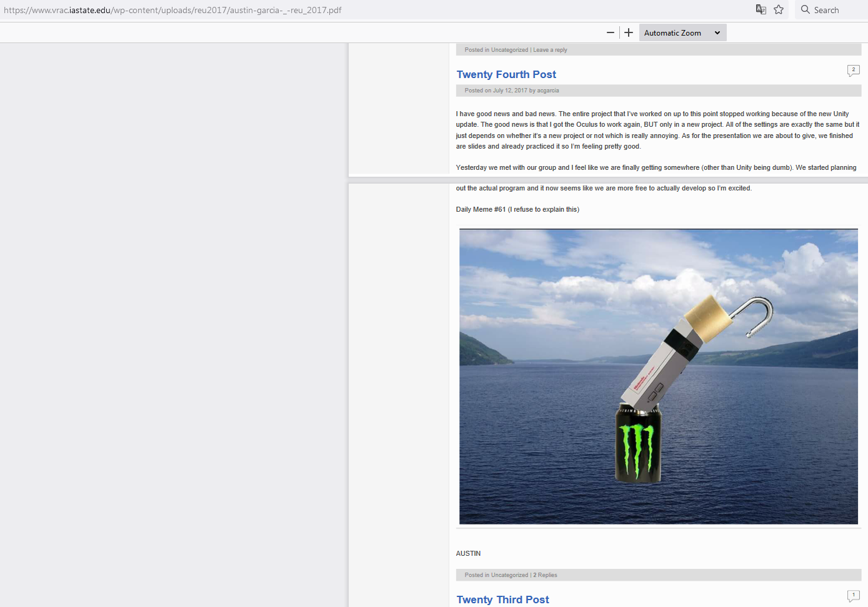Image resolution: width=868 pixels, height=607 pixels.
Task: Bookmark this page with the star icon
Action: [x=779, y=9]
